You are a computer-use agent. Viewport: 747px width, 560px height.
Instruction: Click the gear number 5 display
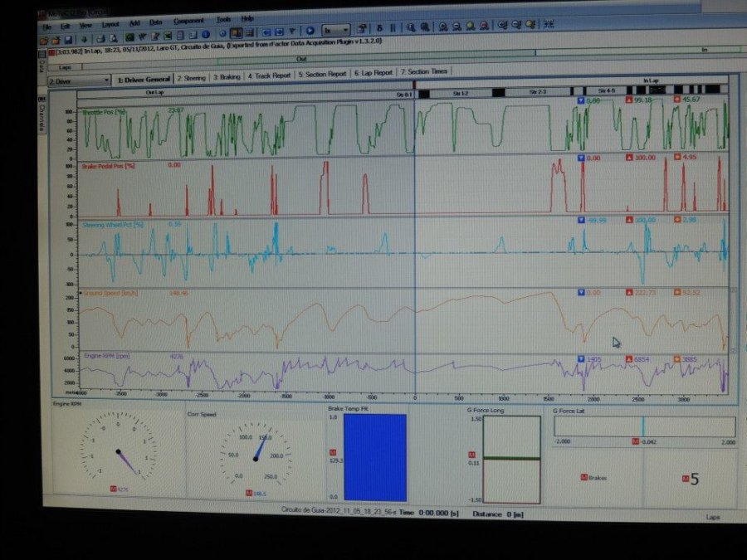tap(694, 479)
